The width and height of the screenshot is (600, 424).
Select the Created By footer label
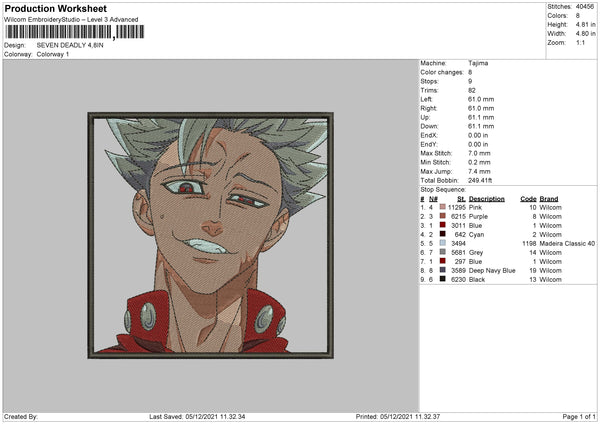click(x=21, y=416)
